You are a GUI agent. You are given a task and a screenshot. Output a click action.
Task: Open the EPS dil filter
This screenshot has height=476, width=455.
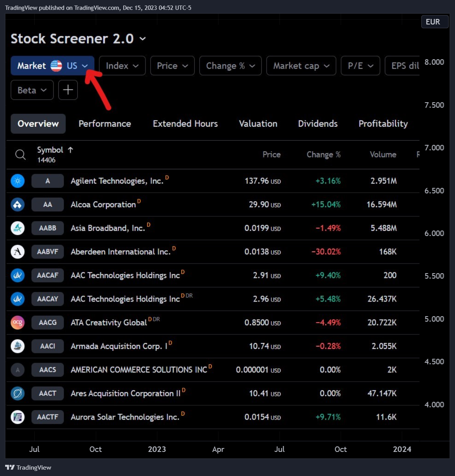tap(402, 66)
